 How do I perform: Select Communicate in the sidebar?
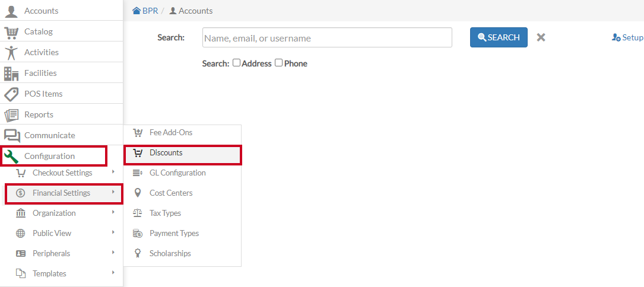pyautogui.click(x=61, y=135)
